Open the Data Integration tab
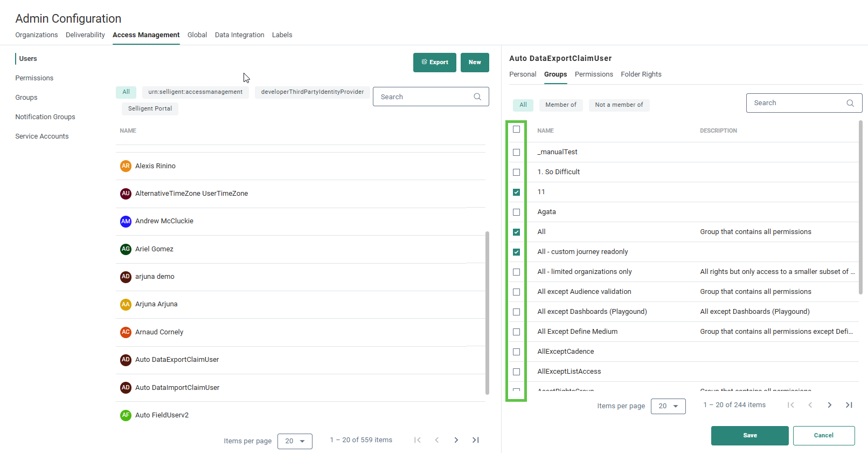The width and height of the screenshot is (868, 453). 239,35
